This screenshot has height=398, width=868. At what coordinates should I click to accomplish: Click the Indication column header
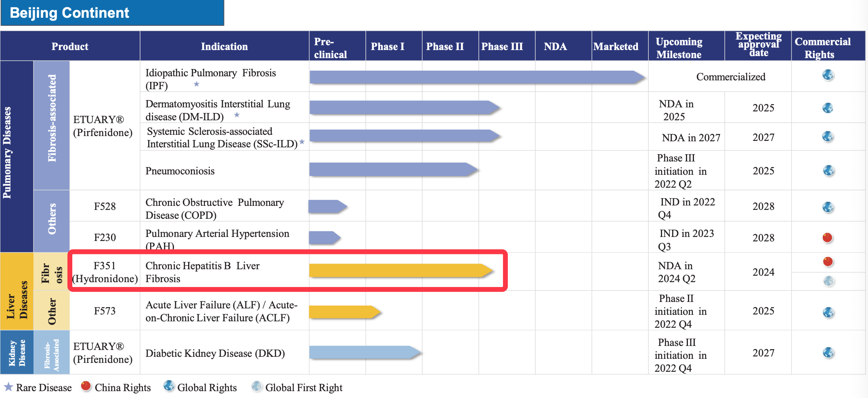tap(224, 46)
